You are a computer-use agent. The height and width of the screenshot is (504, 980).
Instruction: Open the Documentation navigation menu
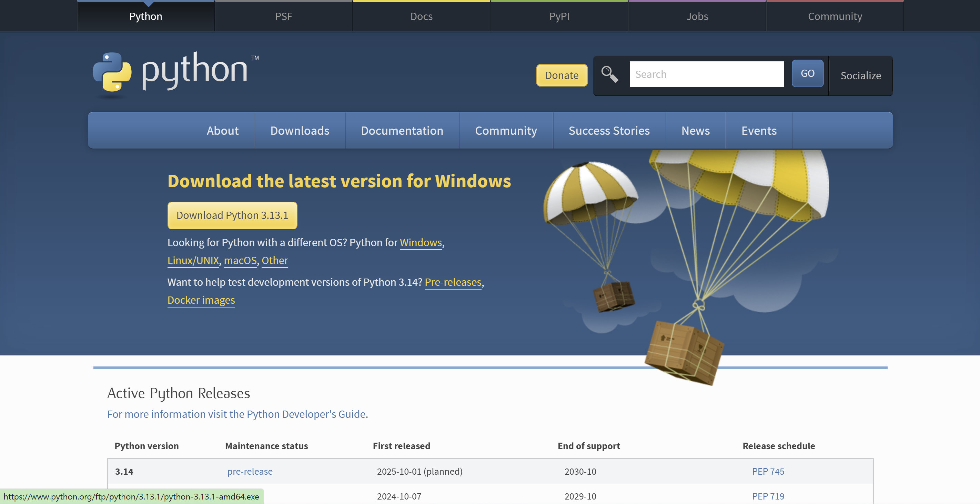point(402,130)
